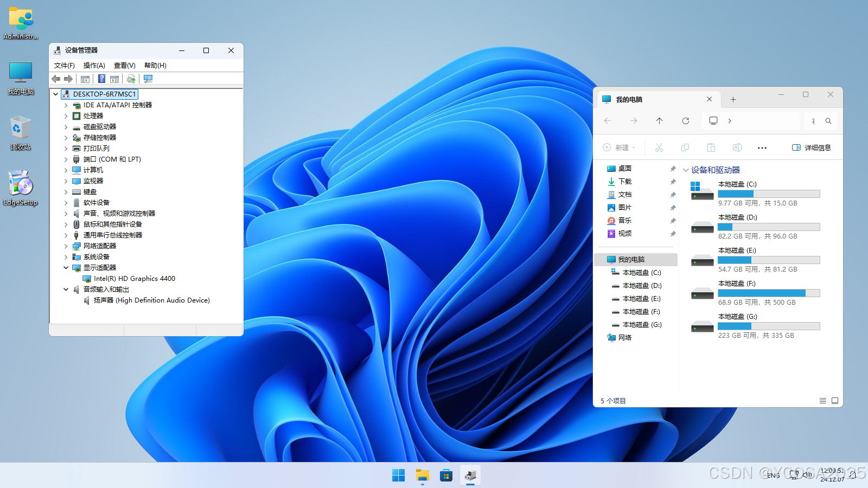Click the Scan for hardware changes icon
Image resolution: width=868 pixels, height=488 pixels.
pyautogui.click(x=148, y=79)
